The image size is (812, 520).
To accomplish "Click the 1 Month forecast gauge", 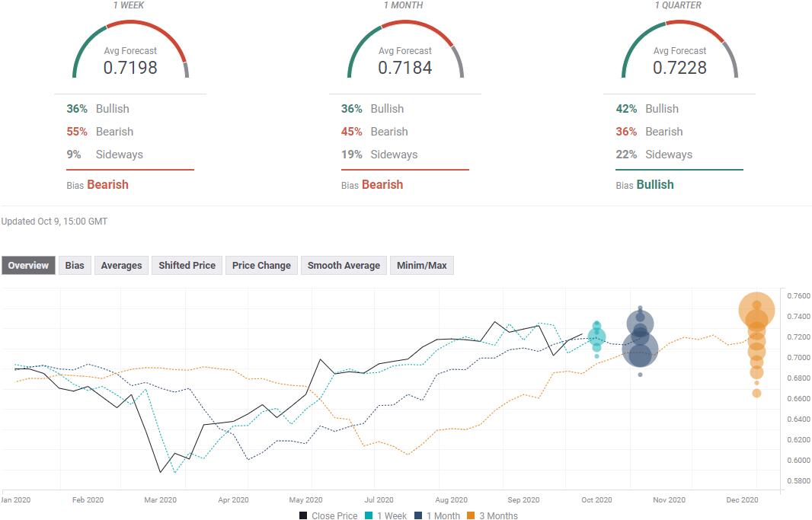I will (405, 49).
